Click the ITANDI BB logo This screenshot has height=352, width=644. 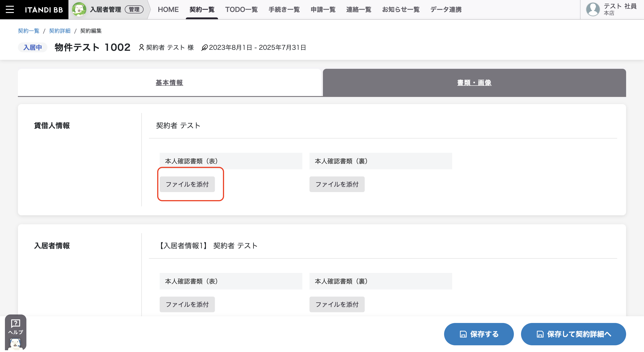point(44,10)
